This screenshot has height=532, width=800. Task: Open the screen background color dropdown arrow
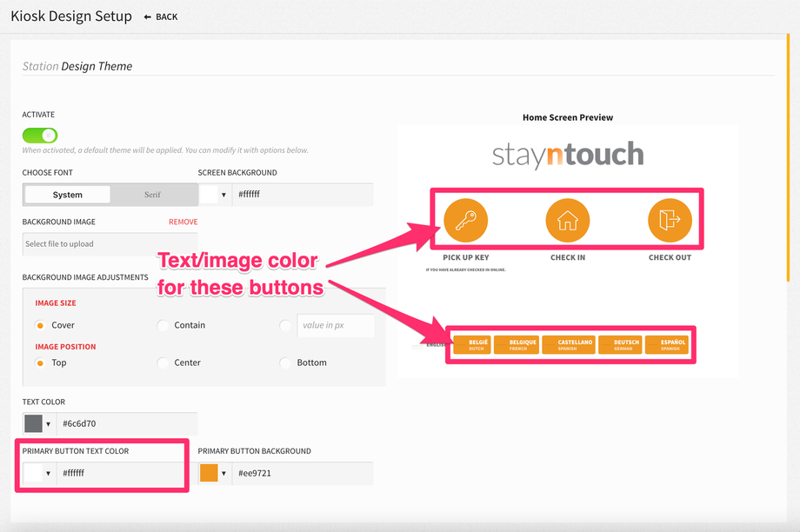(x=223, y=195)
